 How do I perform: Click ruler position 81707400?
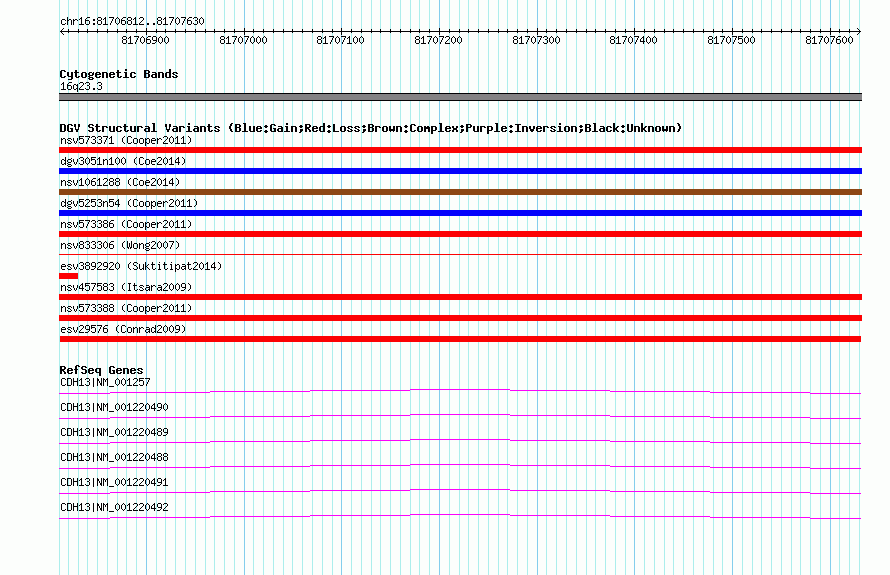tap(633, 40)
